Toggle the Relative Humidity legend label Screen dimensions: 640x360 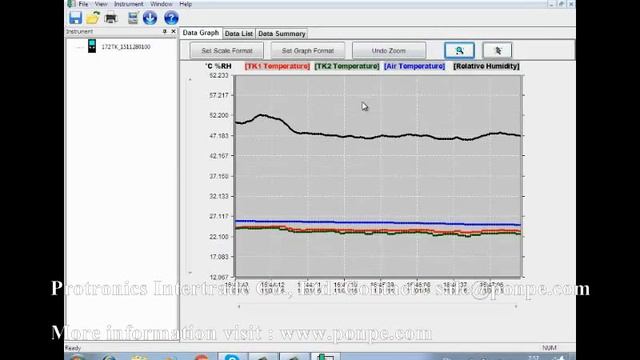coord(486,66)
